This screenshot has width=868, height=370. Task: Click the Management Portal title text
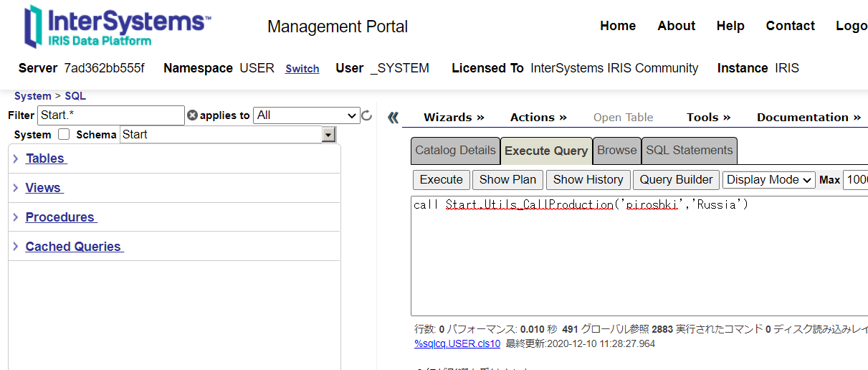click(x=338, y=27)
